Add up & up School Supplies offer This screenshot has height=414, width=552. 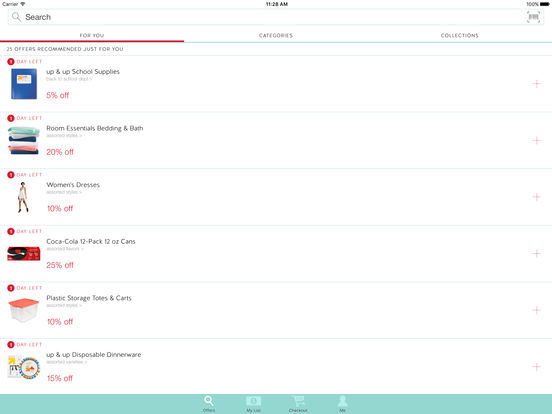click(536, 84)
